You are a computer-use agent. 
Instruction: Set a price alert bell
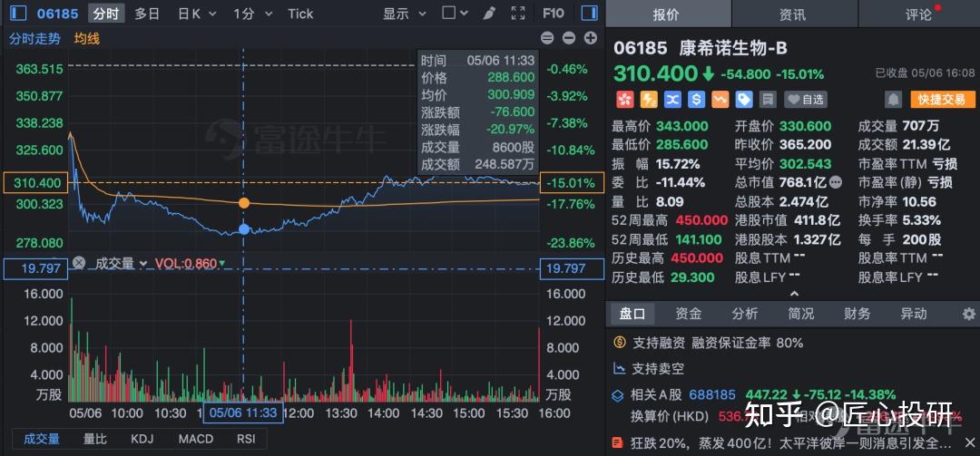click(893, 99)
